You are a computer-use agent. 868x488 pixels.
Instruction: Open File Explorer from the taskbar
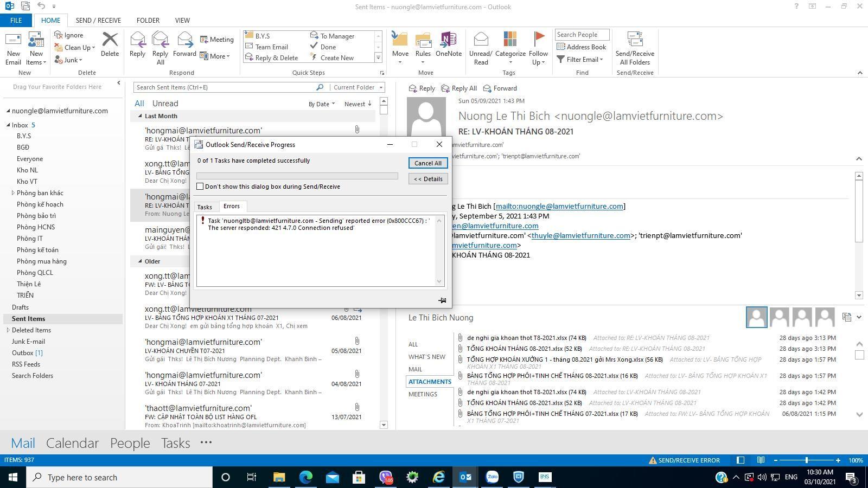click(279, 477)
